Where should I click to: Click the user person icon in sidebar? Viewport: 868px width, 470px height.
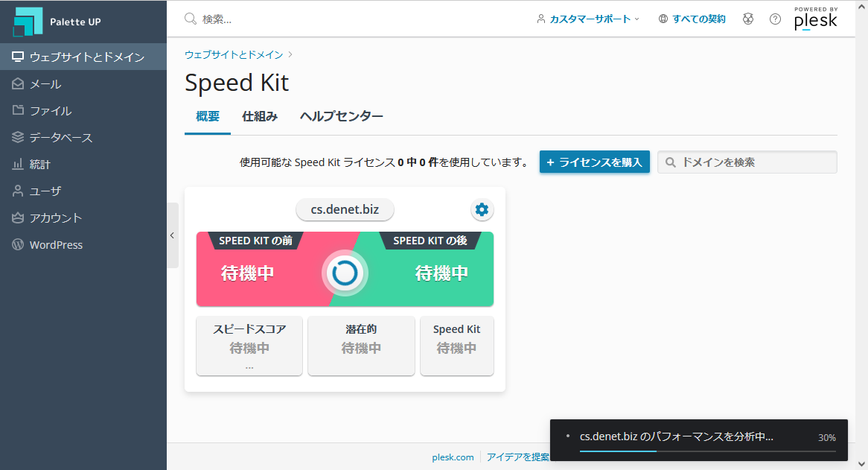click(18, 191)
